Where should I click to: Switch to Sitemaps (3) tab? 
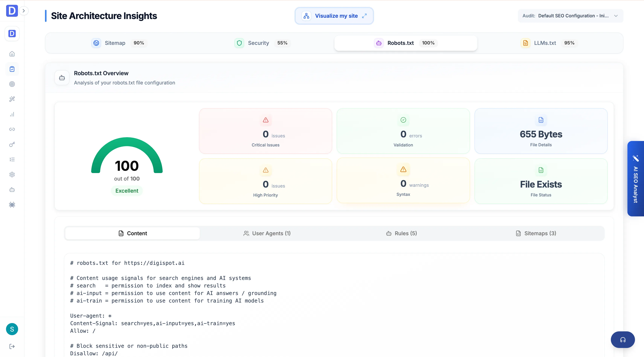(536, 233)
